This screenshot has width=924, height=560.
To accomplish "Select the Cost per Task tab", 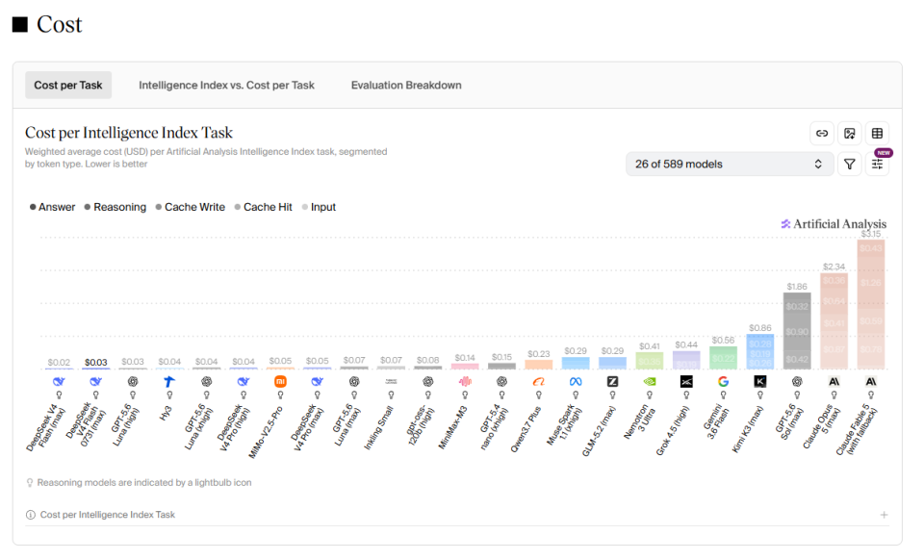I will (68, 86).
